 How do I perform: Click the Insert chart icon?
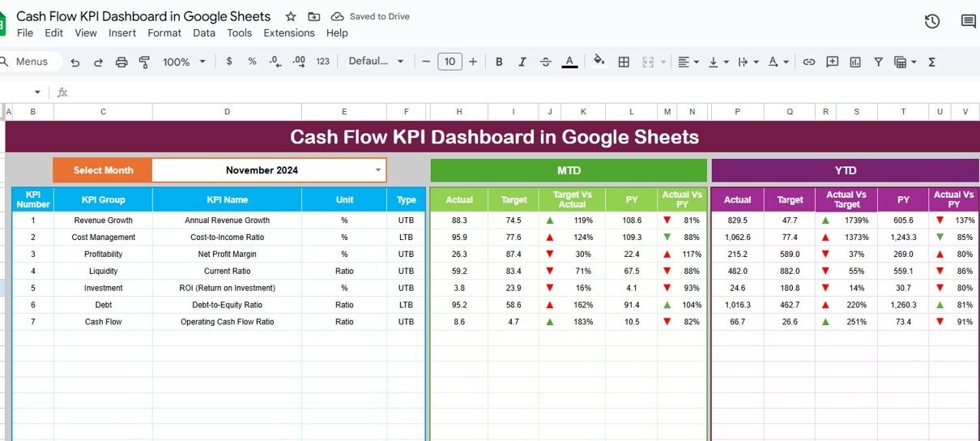(x=855, y=62)
